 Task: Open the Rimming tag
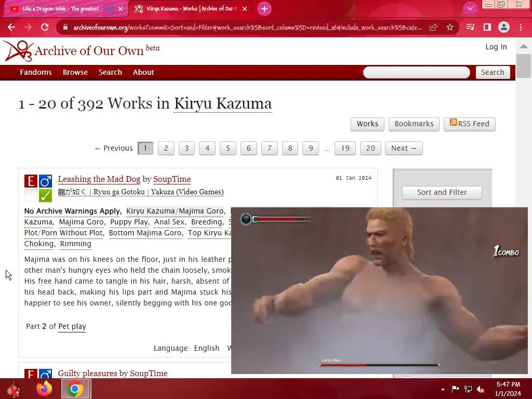click(x=76, y=244)
